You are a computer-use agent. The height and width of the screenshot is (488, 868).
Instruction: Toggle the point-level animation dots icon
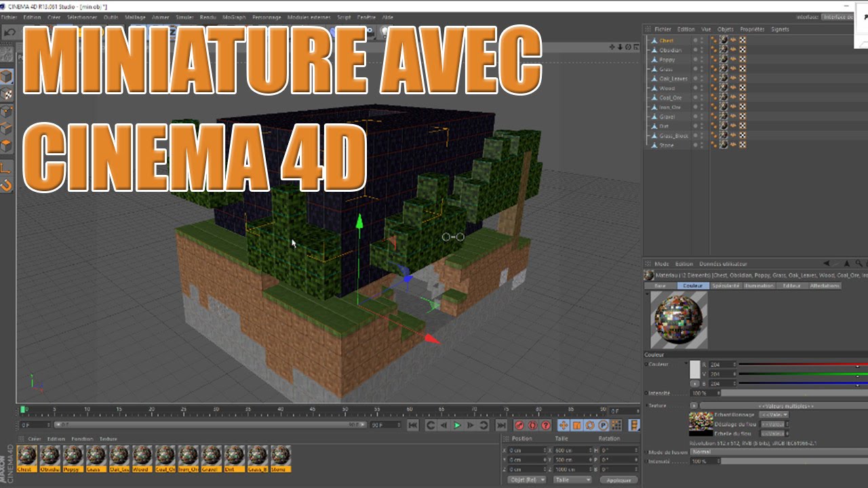click(x=616, y=425)
